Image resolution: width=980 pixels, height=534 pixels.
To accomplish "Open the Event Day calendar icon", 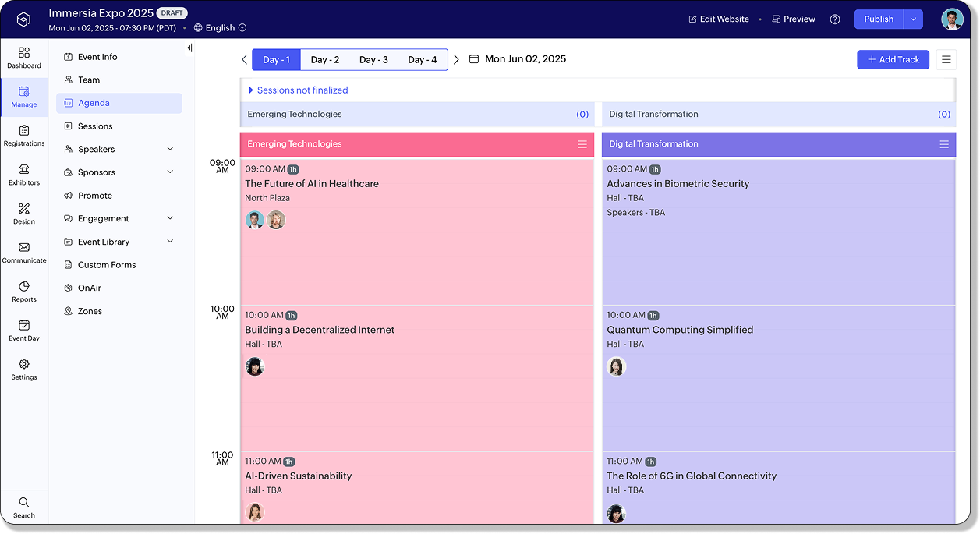I will pyautogui.click(x=24, y=325).
